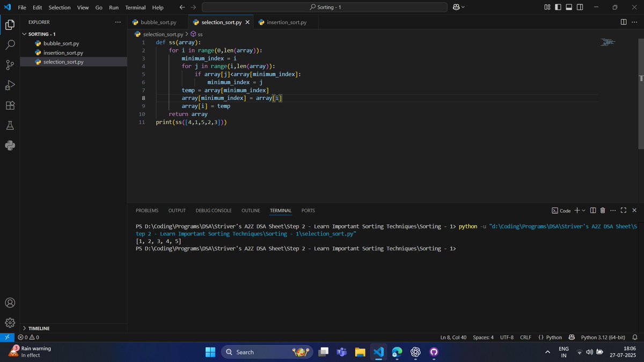Viewport: 644px width, 362px height.
Task: Kill terminal with trash icon
Action: 603,211
